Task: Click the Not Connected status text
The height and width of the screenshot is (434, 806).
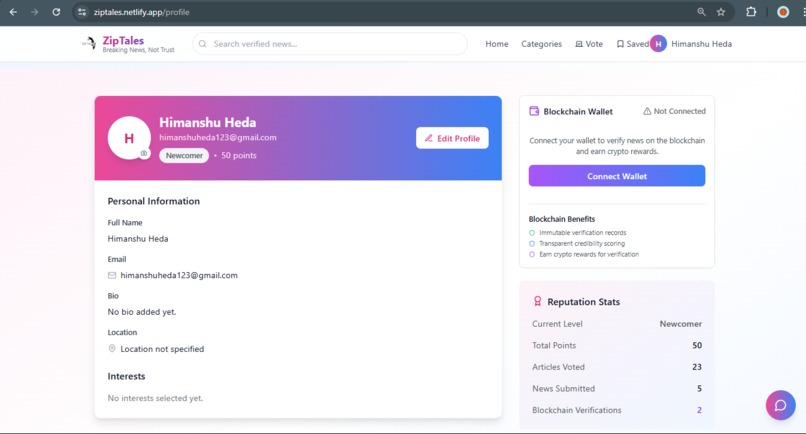Action: point(680,111)
